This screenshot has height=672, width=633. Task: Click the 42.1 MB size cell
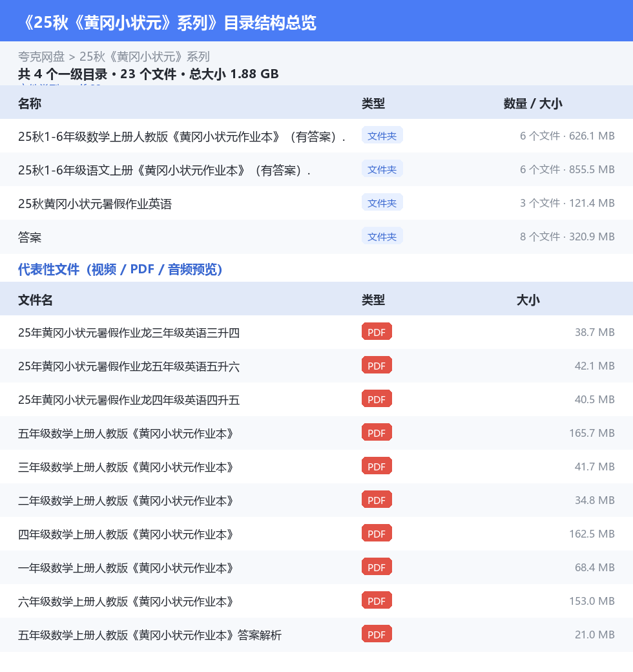594,366
